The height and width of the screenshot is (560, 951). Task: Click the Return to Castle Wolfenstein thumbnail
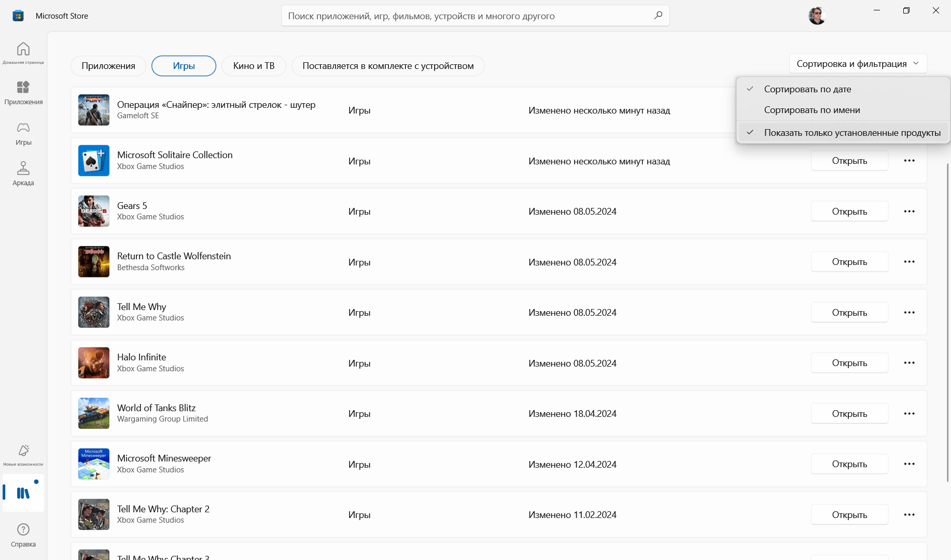pyautogui.click(x=94, y=262)
